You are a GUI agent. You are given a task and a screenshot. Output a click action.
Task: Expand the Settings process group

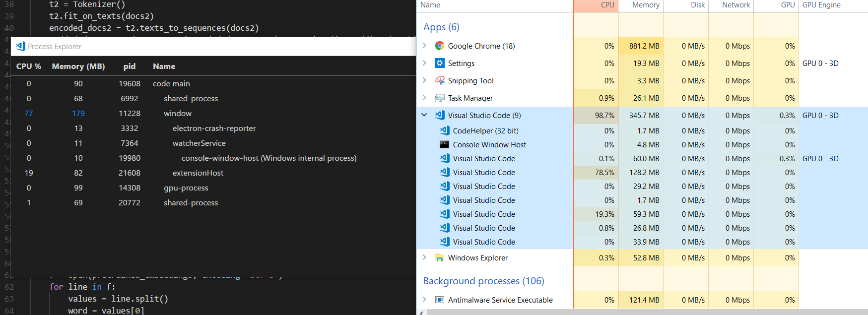click(x=424, y=63)
